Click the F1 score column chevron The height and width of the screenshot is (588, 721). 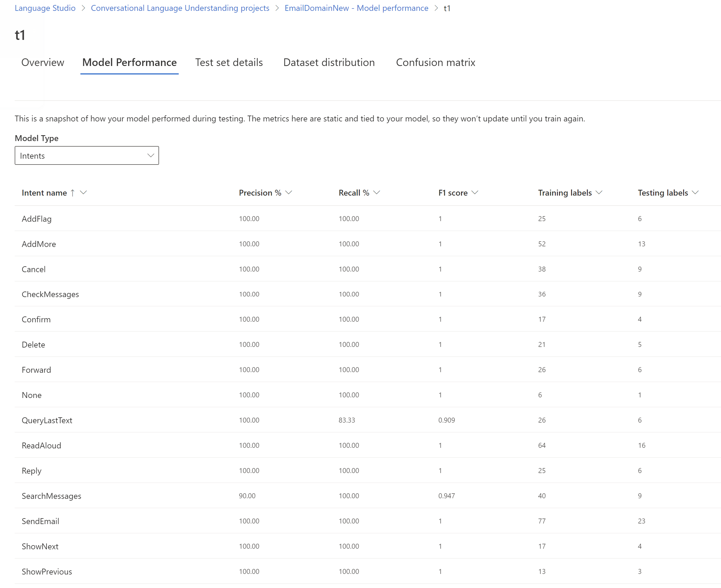(x=475, y=192)
